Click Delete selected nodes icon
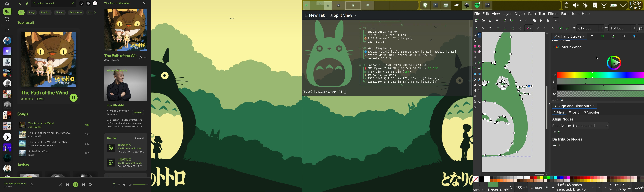This screenshot has height=192, width=644. click(490, 28)
